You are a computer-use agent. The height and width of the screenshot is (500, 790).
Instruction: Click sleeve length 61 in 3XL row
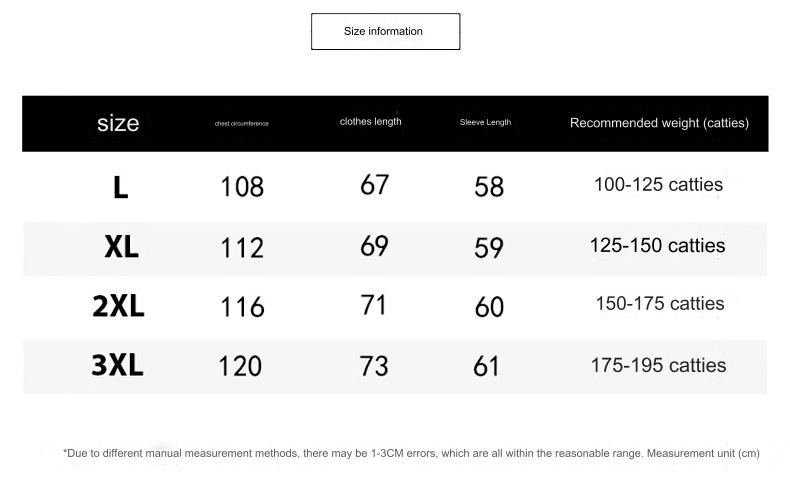(486, 367)
